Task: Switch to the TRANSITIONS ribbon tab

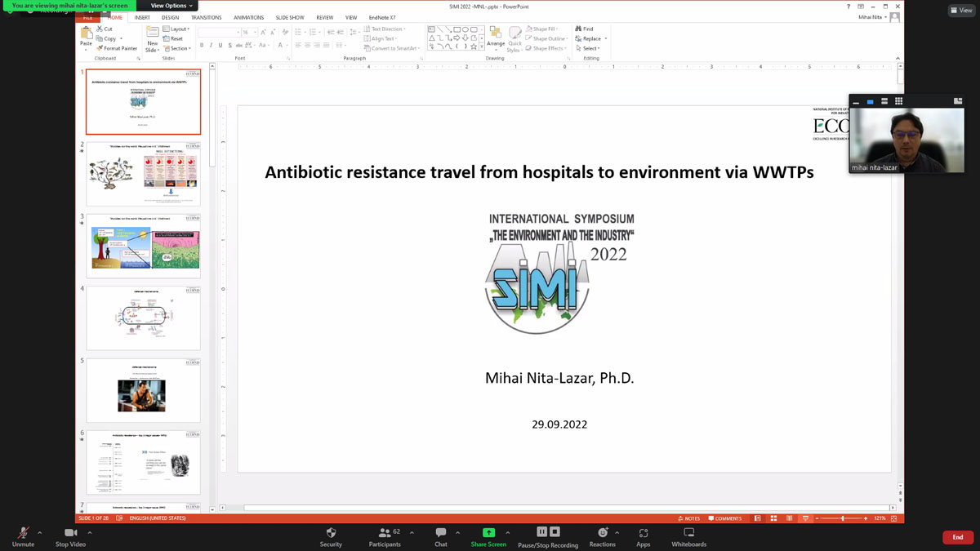Action: click(207, 17)
